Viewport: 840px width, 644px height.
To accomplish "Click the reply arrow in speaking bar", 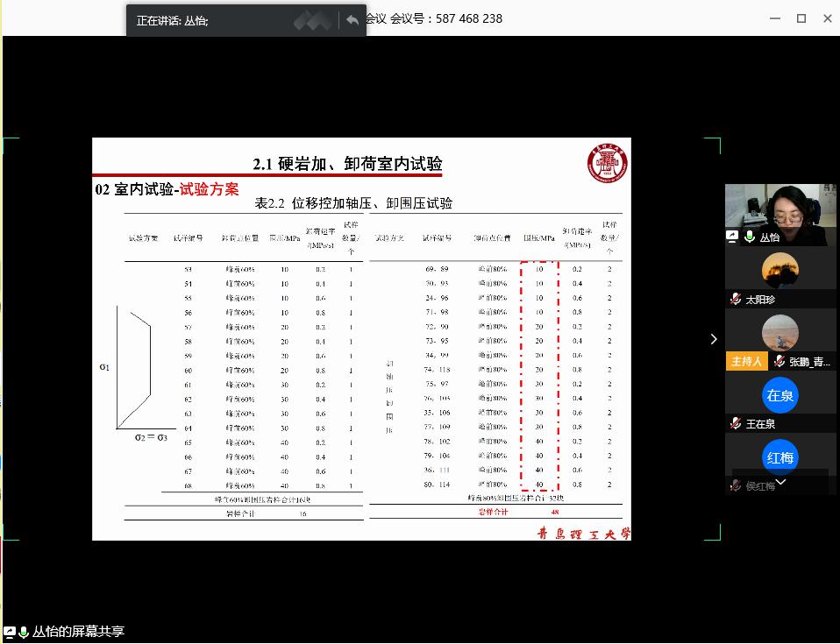I will [x=352, y=20].
